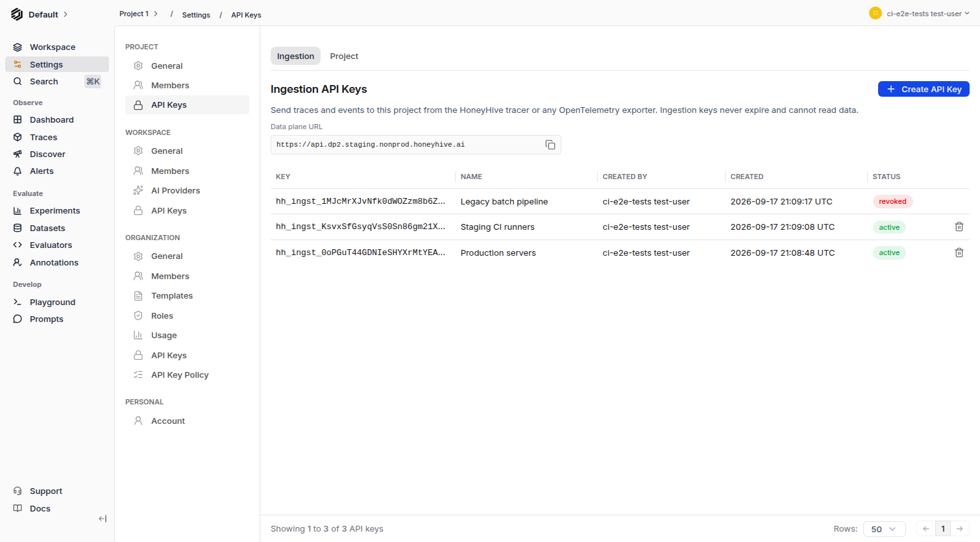Open the ci-e2e-tests test-user menu

928,14
